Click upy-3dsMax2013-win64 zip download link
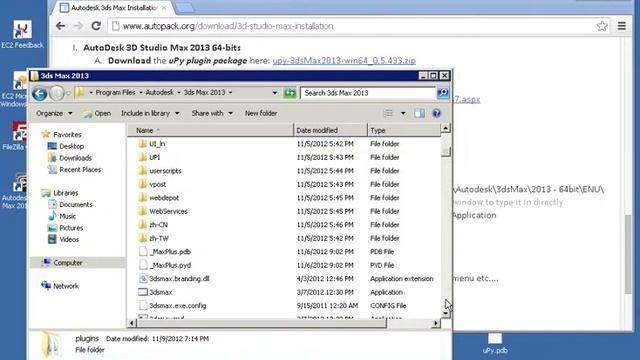Screen dimensions: 640x360 (344, 61)
